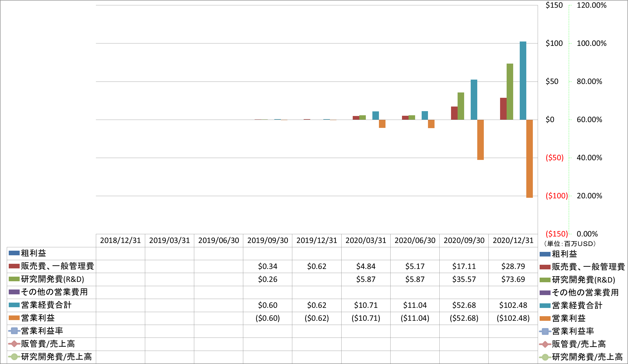Select the $0.34 cell

click(268, 266)
